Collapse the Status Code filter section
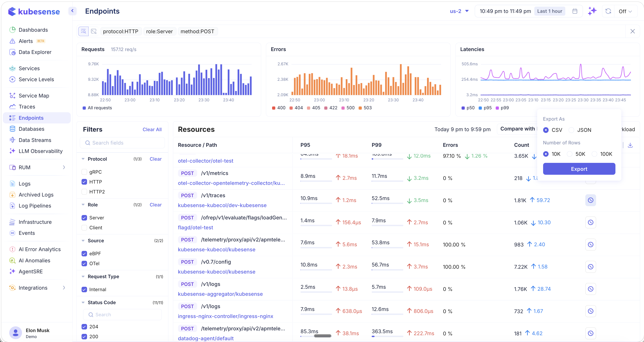This screenshot has width=644, height=342. point(83,302)
